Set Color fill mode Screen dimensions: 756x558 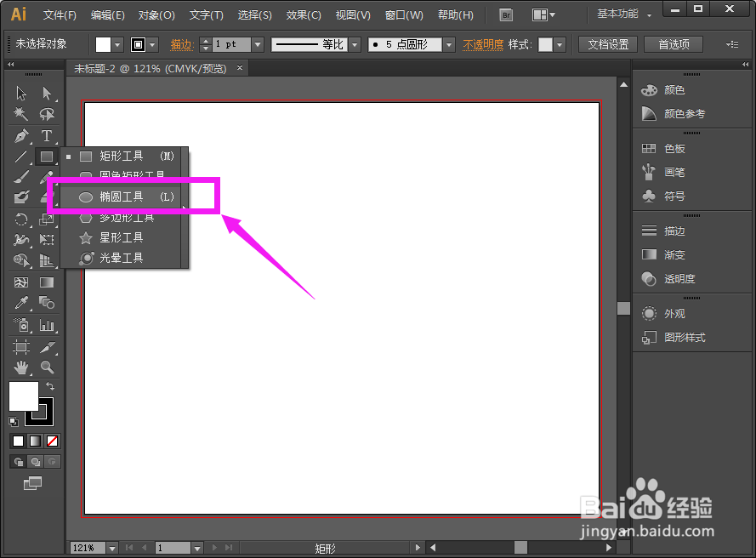pyautogui.click(x=18, y=441)
